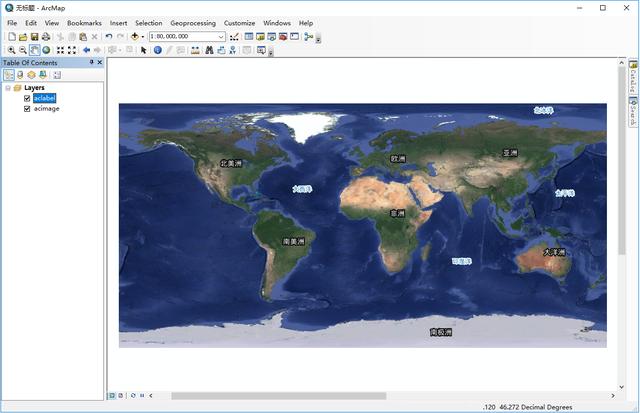Refresh the map display
The image size is (640, 413).
pyautogui.click(x=133, y=395)
